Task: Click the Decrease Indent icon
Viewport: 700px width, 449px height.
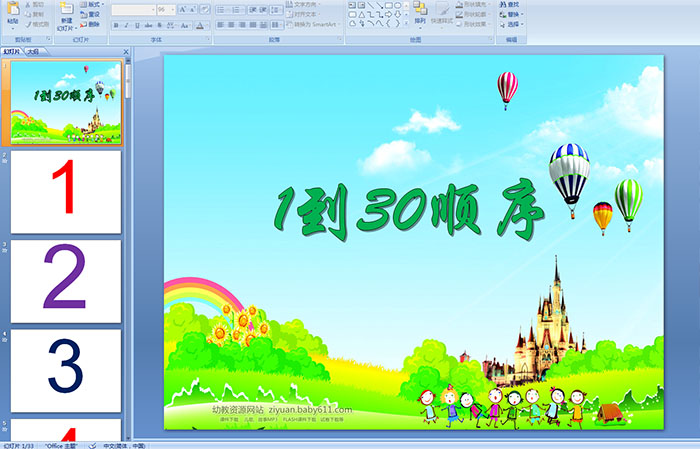Action: [253, 10]
